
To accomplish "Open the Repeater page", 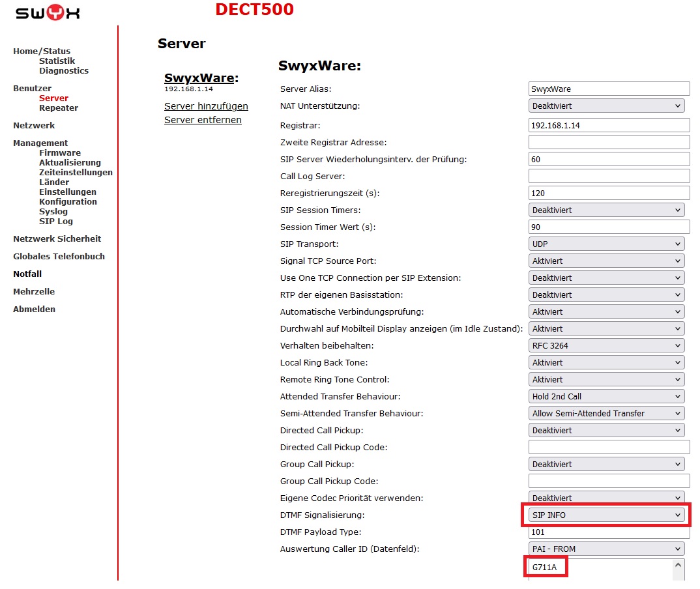I will [x=59, y=108].
